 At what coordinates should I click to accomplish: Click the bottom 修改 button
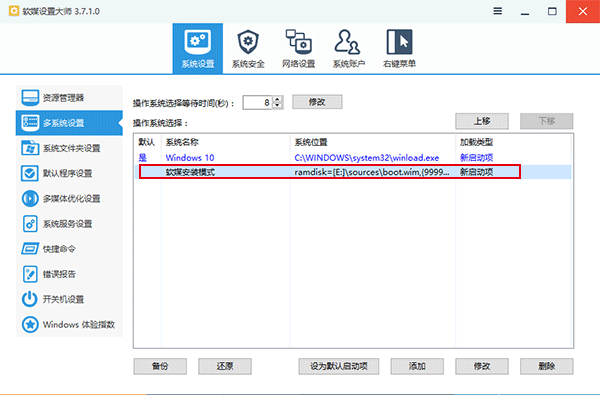tap(482, 366)
